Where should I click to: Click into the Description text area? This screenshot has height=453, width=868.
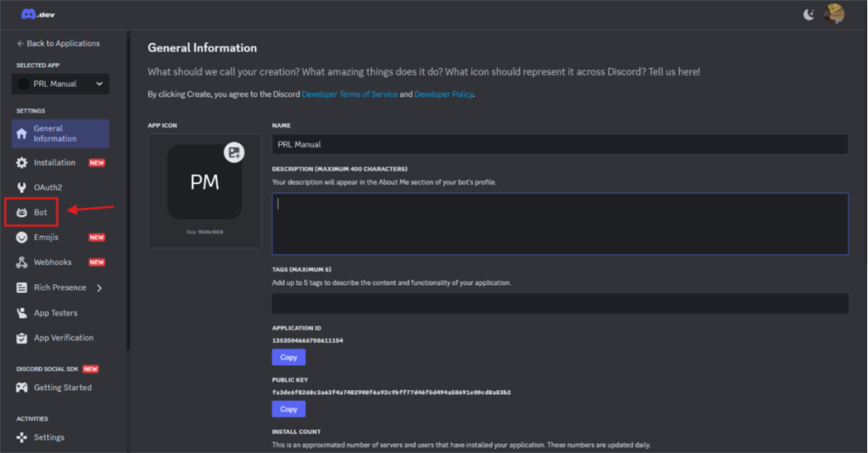pos(559,224)
